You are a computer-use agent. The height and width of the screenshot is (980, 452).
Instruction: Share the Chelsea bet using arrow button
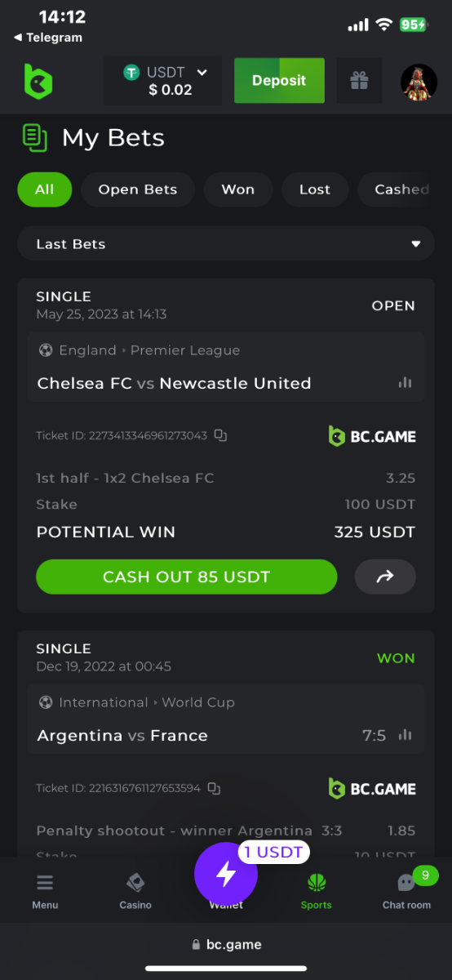point(385,577)
